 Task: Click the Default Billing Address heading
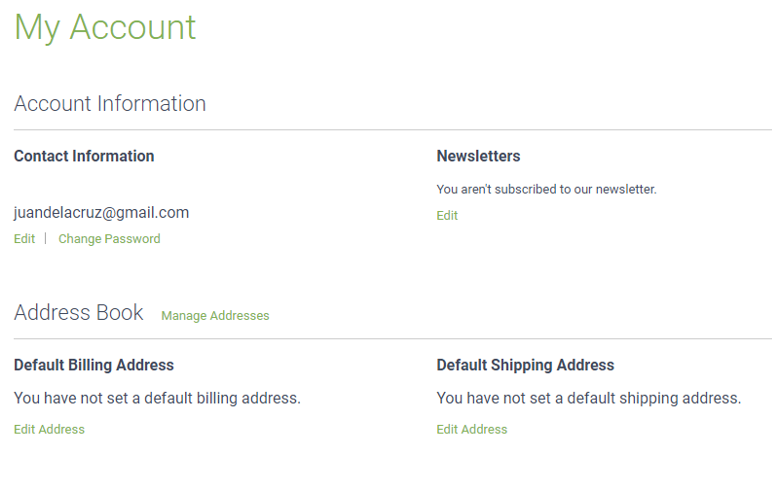coord(94,365)
